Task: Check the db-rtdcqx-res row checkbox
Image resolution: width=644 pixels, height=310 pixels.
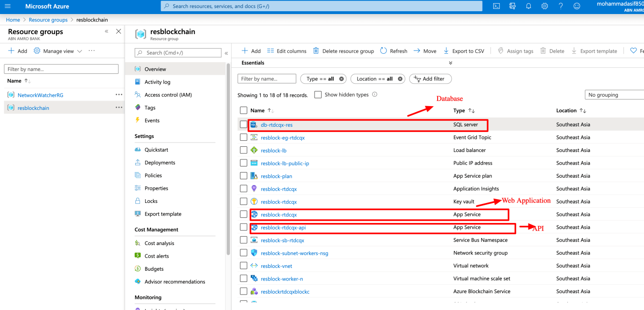Action: click(x=243, y=124)
